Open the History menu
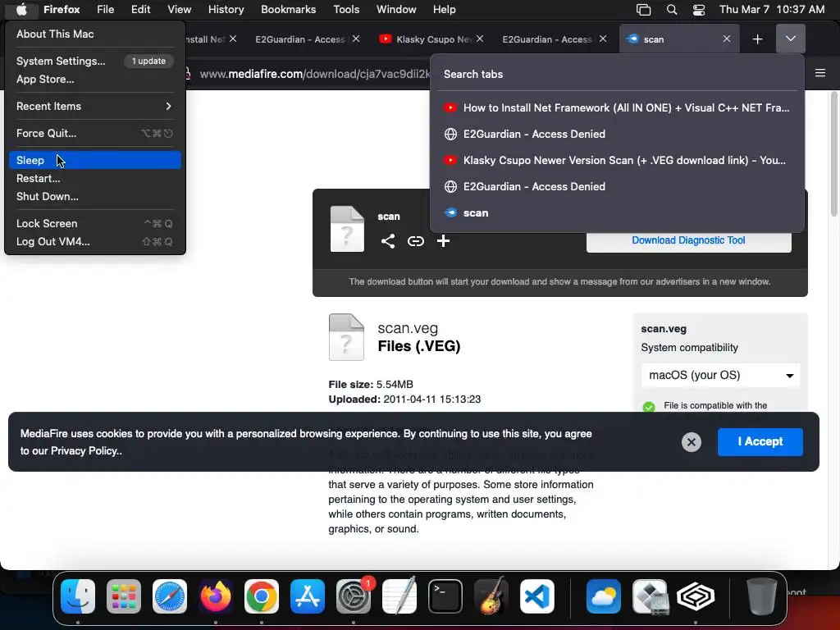The image size is (840, 630). tap(226, 9)
